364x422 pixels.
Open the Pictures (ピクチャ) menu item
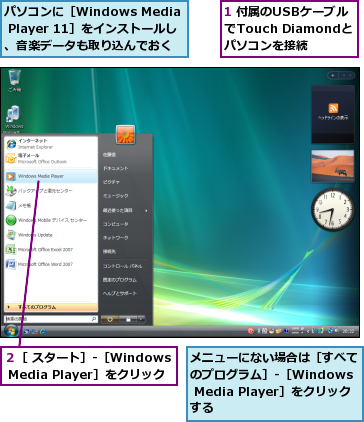pos(111,182)
